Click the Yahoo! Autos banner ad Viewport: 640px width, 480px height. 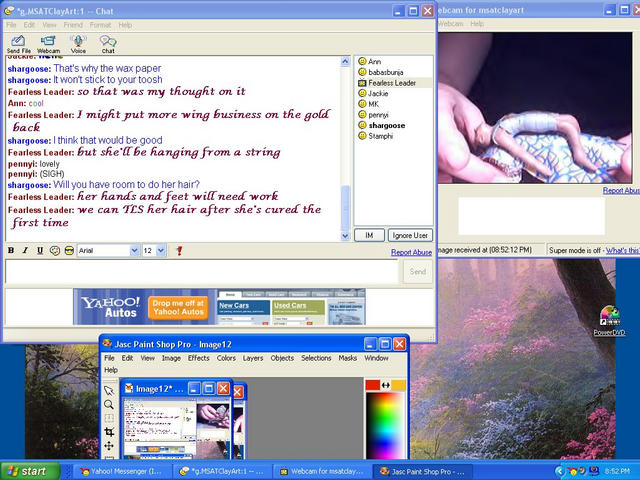219,307
